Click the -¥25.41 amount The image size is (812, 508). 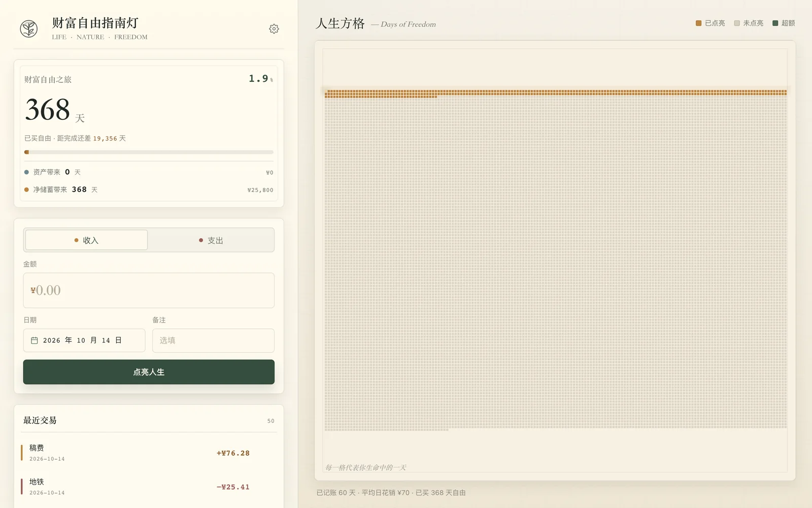[x=233, y=487]
